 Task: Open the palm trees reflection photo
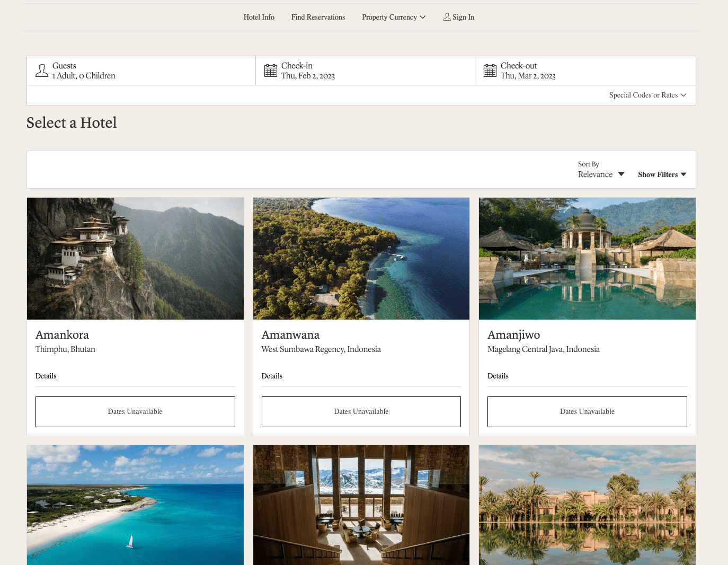tap(587, 505)
